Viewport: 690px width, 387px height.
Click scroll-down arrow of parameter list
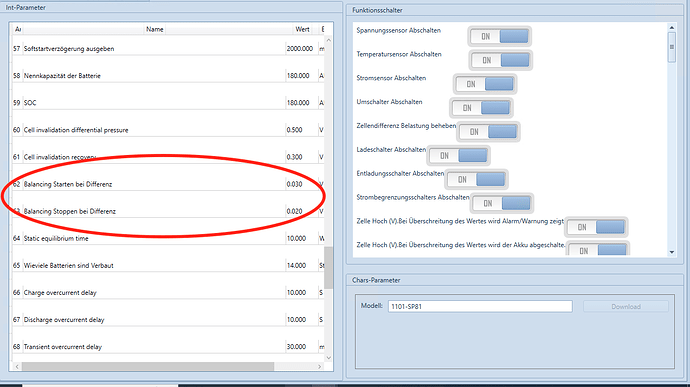click(328, 358)
